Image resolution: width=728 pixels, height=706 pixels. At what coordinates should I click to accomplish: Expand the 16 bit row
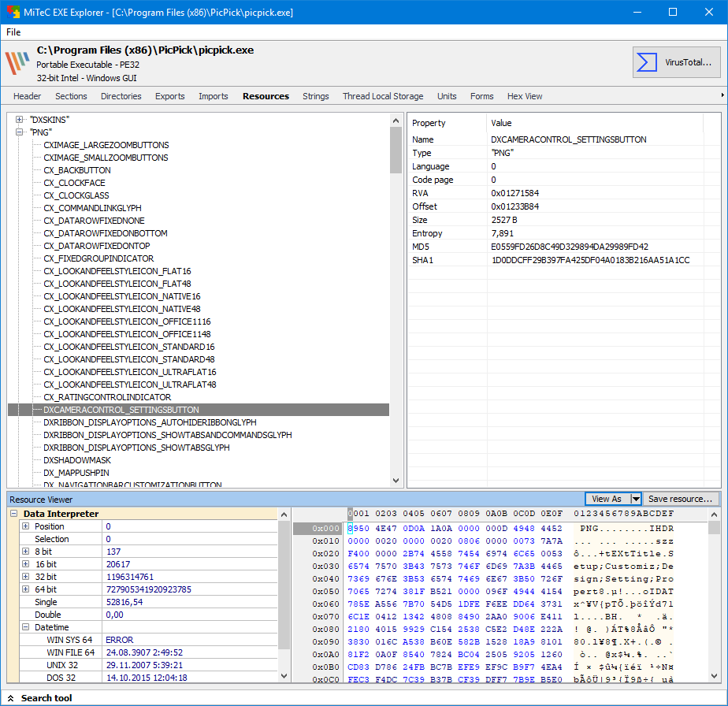(25, 564)
